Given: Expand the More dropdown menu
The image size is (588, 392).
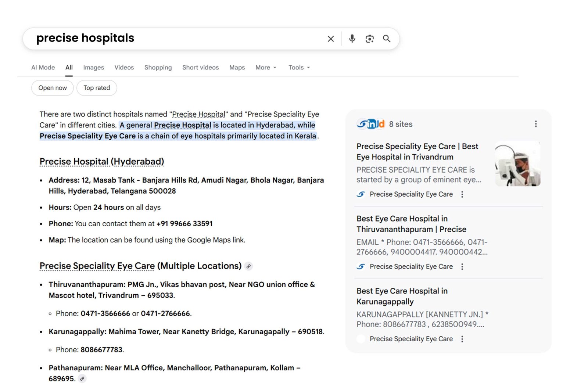Looking at the screenshot, I should click(266, 68).
